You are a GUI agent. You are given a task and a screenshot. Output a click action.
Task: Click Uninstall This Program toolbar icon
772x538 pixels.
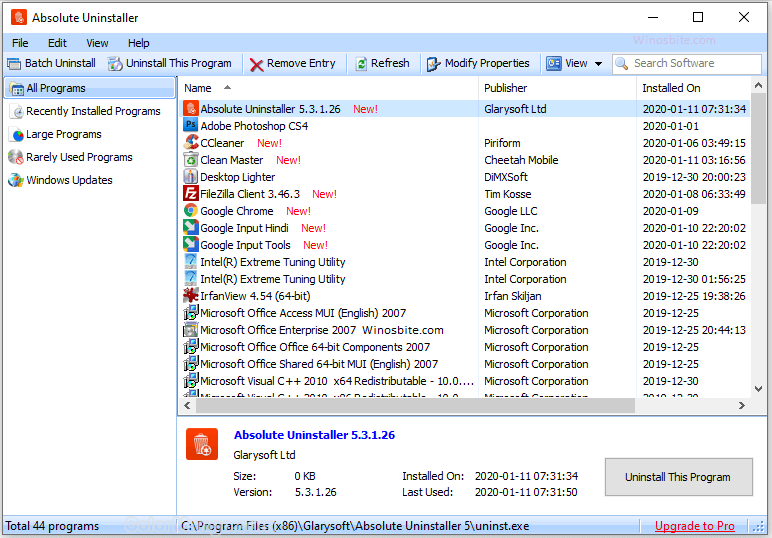tap(116, 63)
